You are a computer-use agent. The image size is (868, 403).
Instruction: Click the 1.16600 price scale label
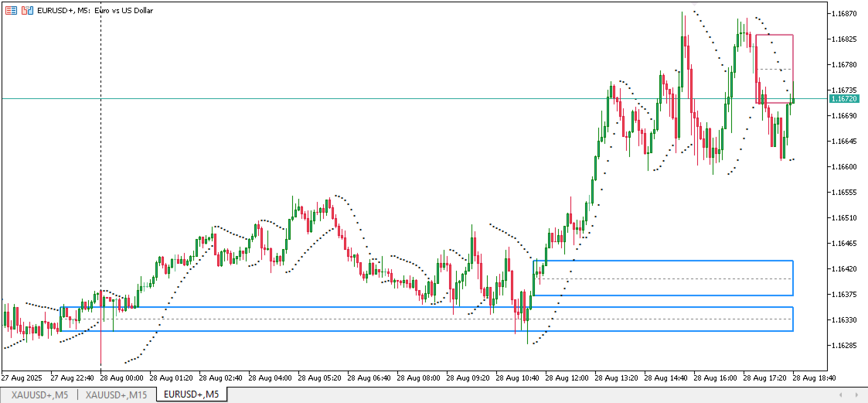pos(844,167)
